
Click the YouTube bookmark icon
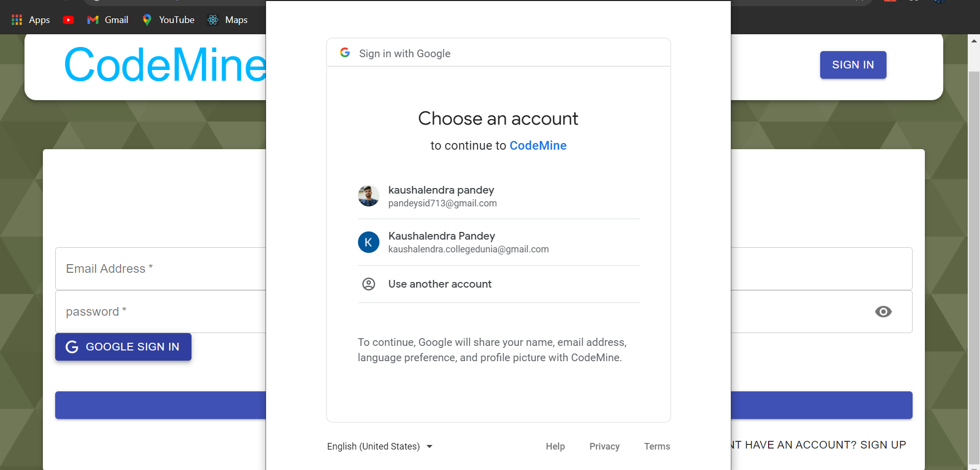68,19
